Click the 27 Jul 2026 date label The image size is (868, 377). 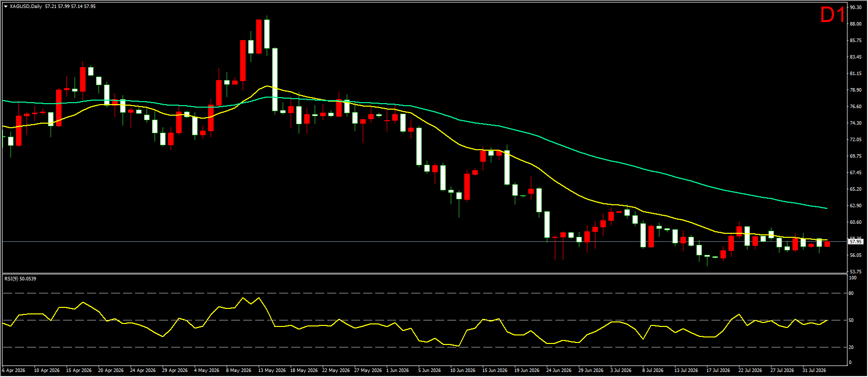tap(782, 371)
